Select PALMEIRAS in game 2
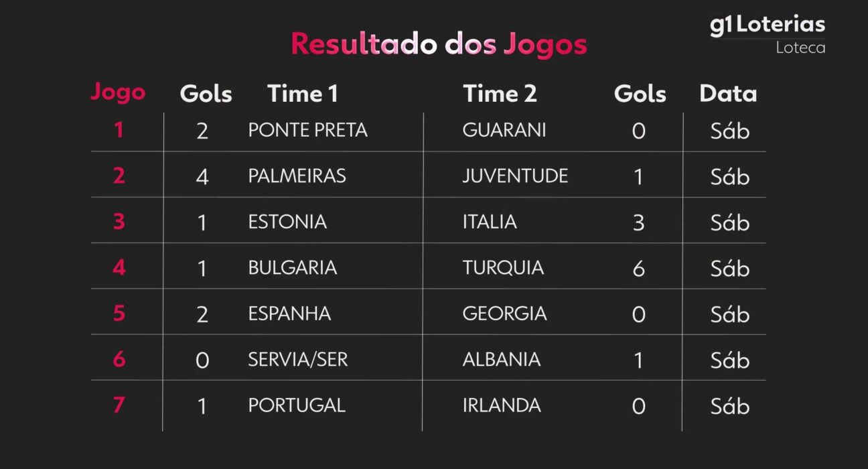The image size is (868, 469). 297,176
